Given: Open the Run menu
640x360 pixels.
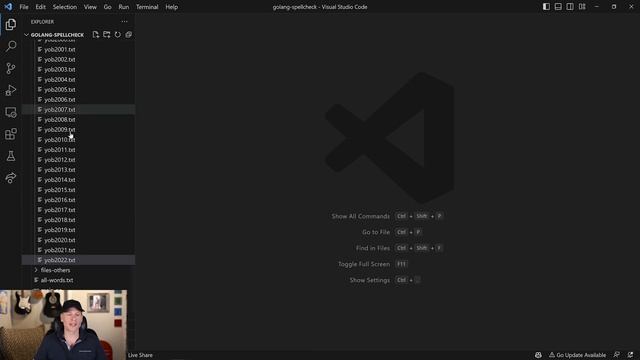Looking at the screenshot, I should tap(124, 7).
